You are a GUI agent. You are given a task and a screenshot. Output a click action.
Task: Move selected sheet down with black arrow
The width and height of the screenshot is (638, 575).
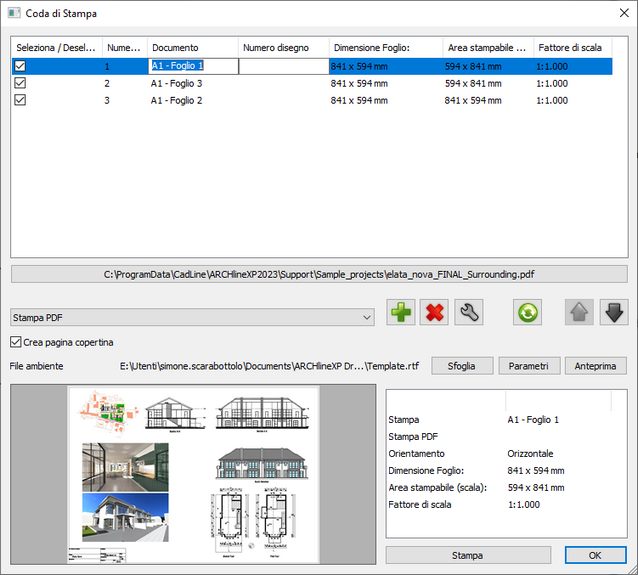[x=614, y=313]
